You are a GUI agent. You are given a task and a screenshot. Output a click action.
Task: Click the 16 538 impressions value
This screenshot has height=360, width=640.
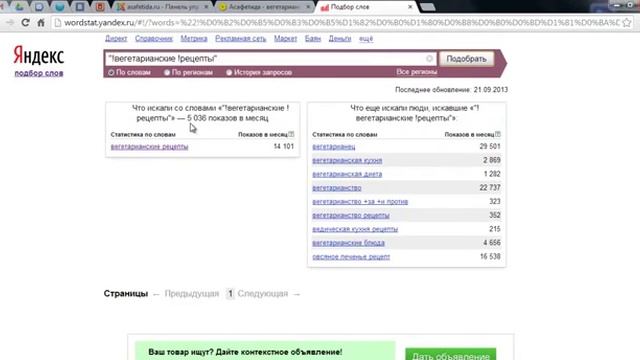490,256
